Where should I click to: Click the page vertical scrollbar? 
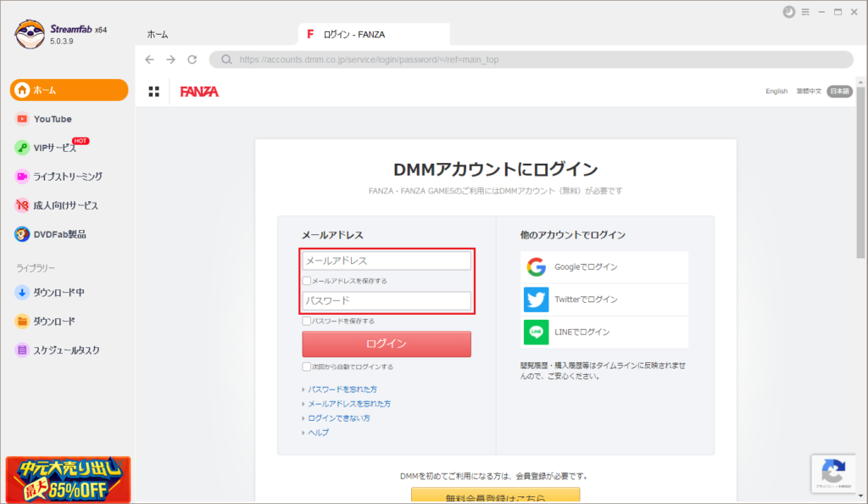click(x=860, y=173)
